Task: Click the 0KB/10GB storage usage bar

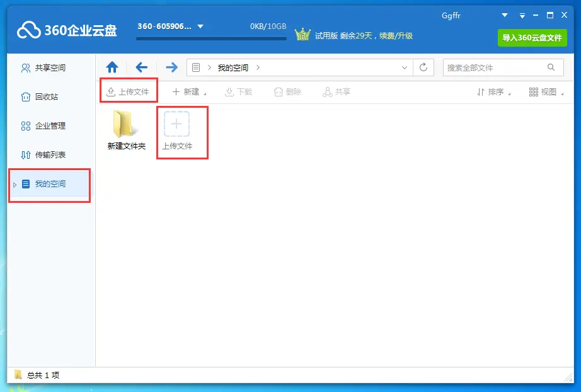Action: coord(211,38)
